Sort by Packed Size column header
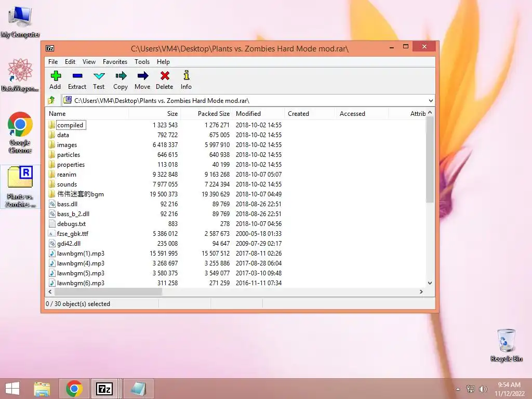Screen dimensions: 532x399 206,114
